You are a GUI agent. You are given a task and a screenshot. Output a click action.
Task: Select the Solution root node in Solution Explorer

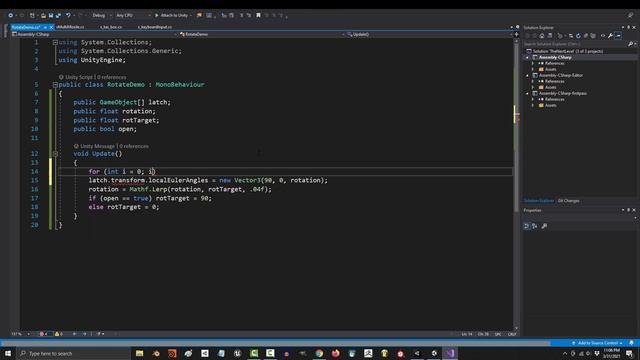point(567,51)
